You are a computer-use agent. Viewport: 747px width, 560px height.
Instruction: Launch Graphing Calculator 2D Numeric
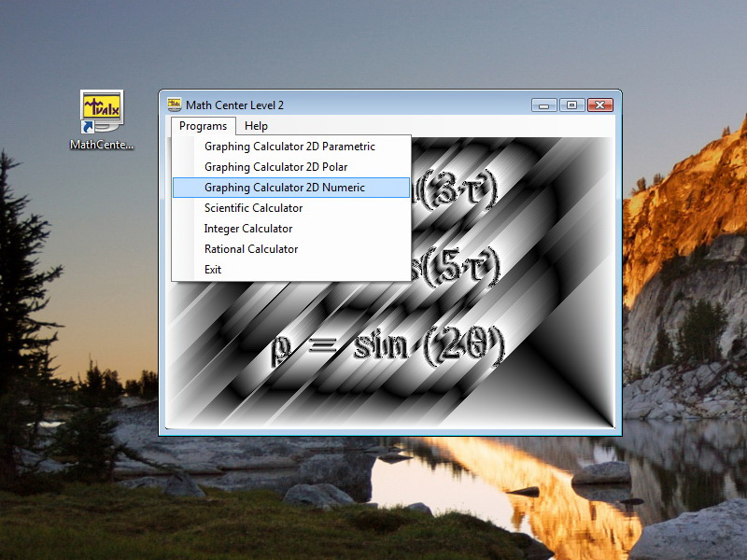click(x=291, y=188)
